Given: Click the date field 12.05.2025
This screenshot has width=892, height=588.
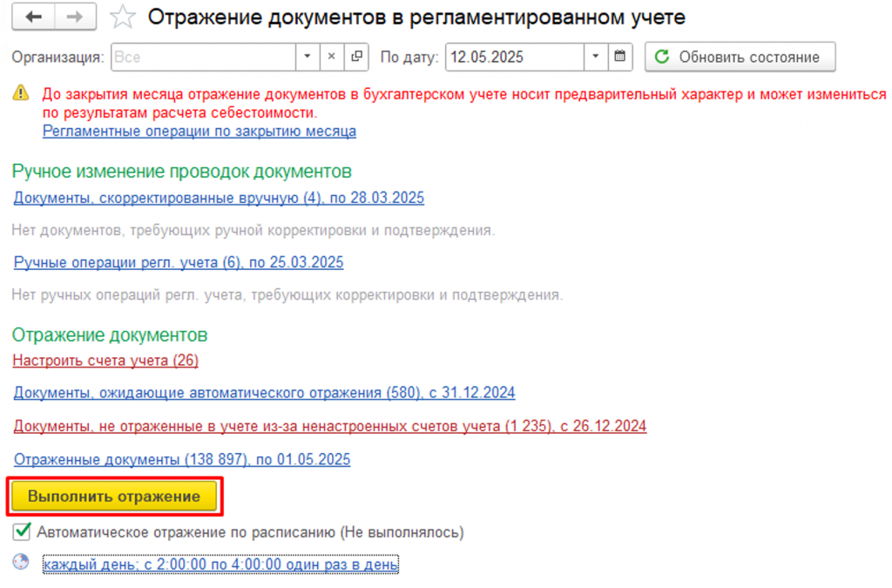Looking at the screenshot, I should pyautogui.click(x=514, y=57).
